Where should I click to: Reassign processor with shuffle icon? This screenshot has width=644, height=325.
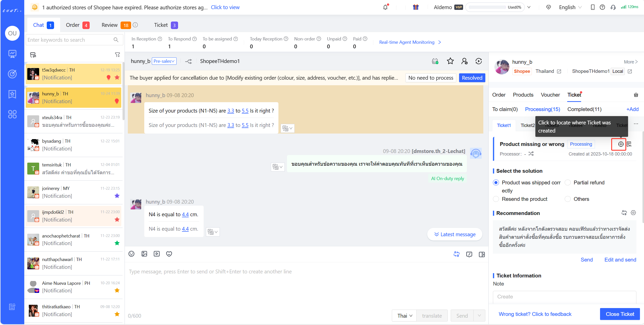point(531,154)
